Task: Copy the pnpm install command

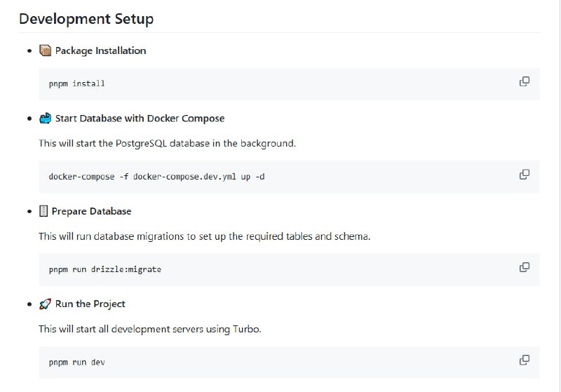Action: [x=524, y=81]
